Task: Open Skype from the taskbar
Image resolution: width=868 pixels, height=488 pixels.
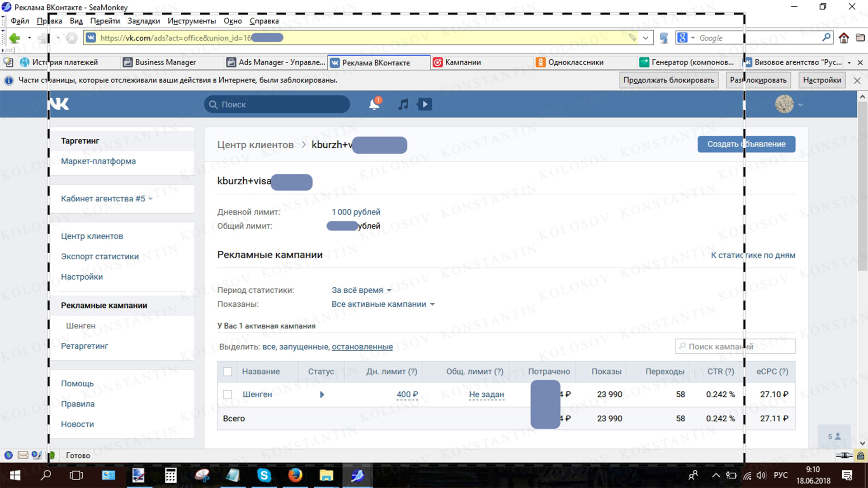Action: click(x=264, y=475)
